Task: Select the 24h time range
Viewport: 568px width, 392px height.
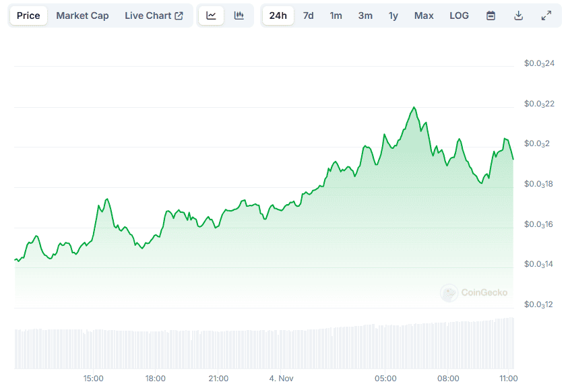Action: coord(278,15)
